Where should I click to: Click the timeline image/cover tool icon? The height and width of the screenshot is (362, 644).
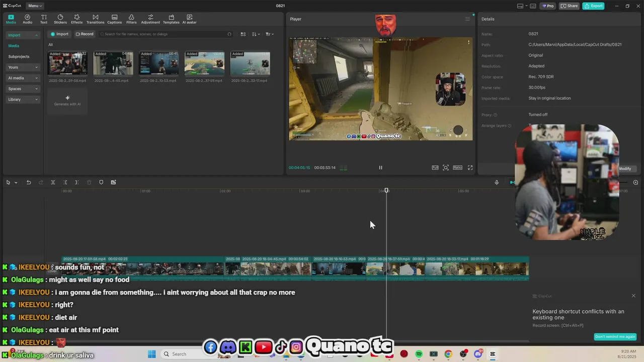pyautogui.click(x=113, y=183)
